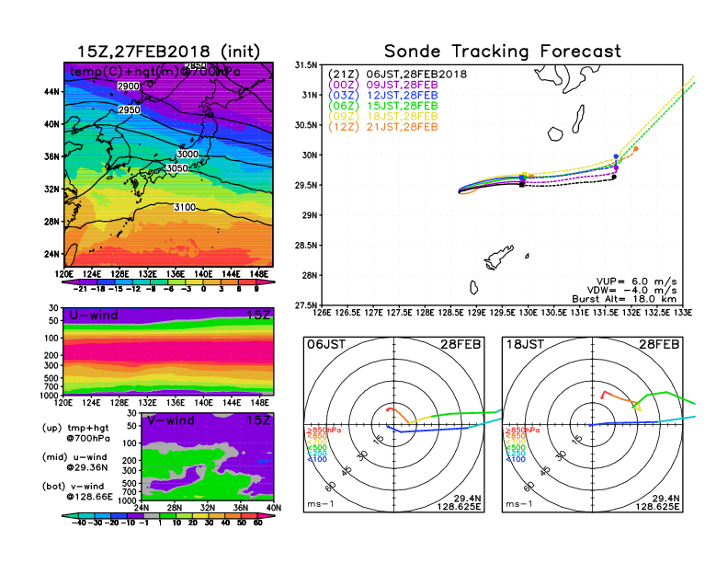
Task: Click the '15Z,27FEB2018 (init)' title
Action: pyautogui.click(x=168, y=52)
